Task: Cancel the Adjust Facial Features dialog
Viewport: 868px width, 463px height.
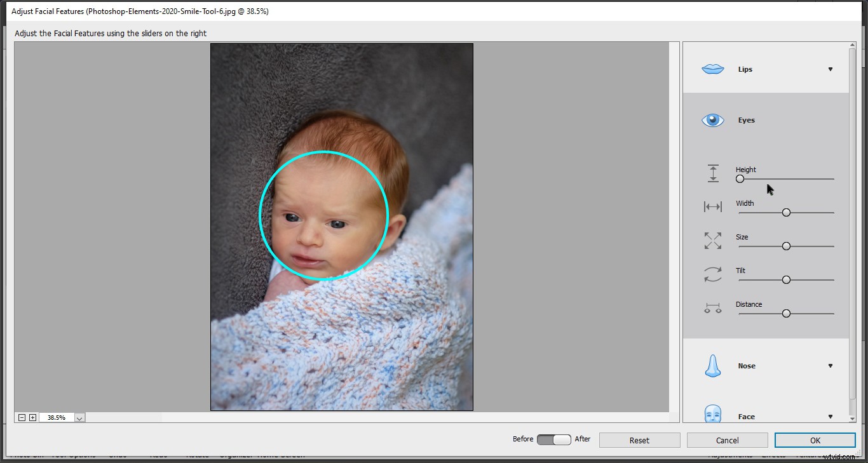Action: point(727,440)
